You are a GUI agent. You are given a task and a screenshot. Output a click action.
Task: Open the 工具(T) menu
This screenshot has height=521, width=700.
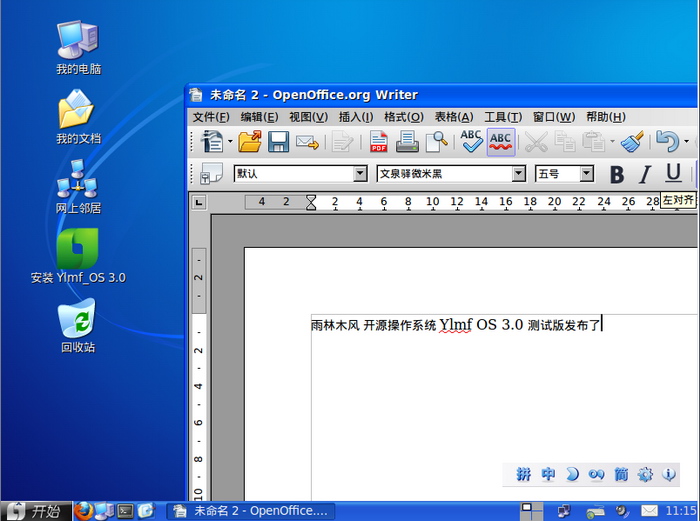[503, 117]
